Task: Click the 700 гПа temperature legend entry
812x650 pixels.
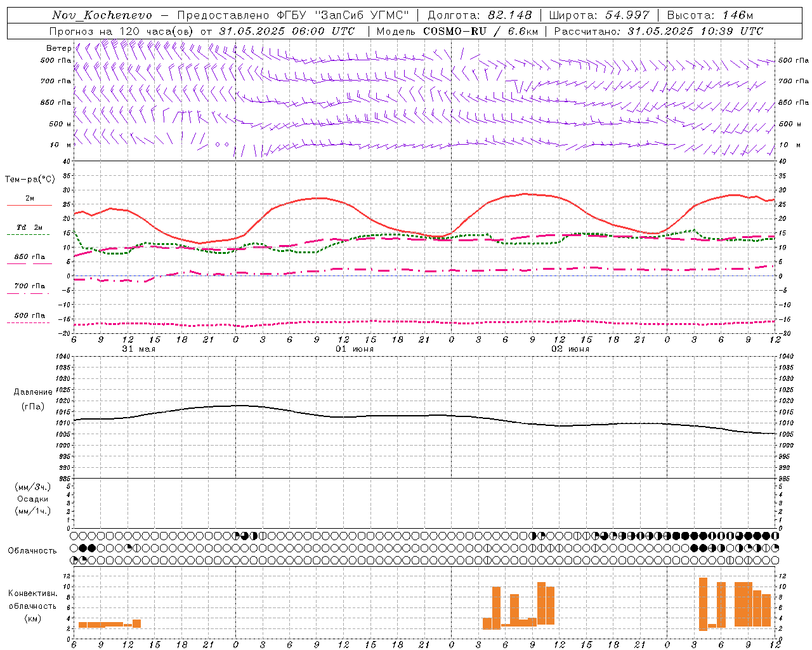Action: pyautogui.click(x=30, y=286)
